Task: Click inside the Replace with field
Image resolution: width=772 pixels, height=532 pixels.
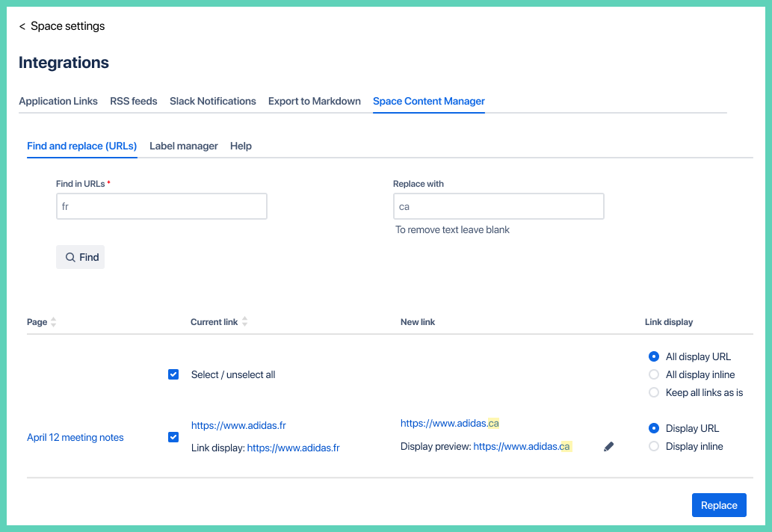Action: tap(498, 205)
